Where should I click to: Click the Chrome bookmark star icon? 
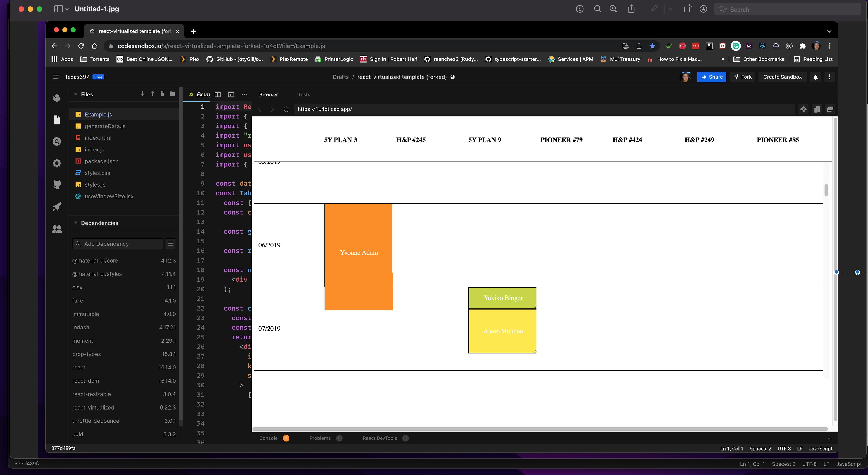point(652,46)
